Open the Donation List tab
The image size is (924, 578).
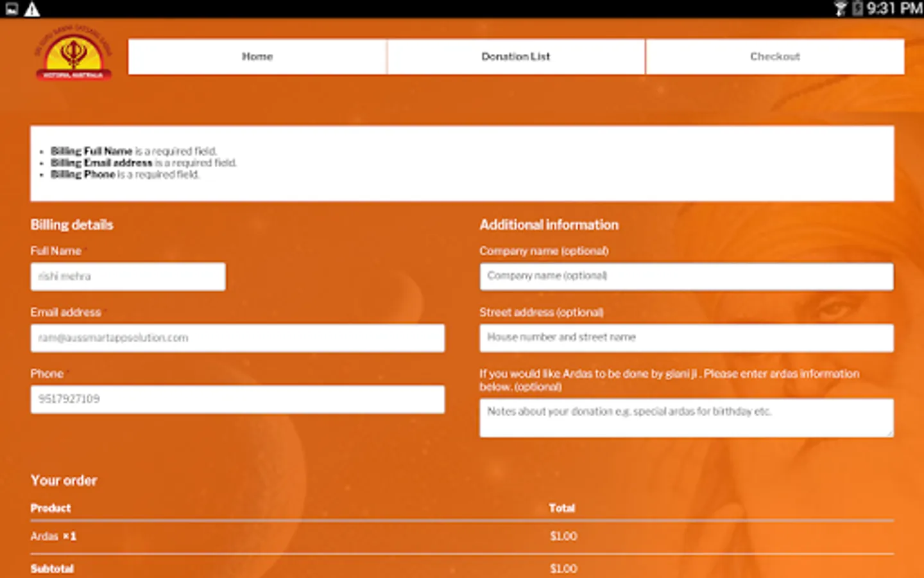[x=516, y=57]
